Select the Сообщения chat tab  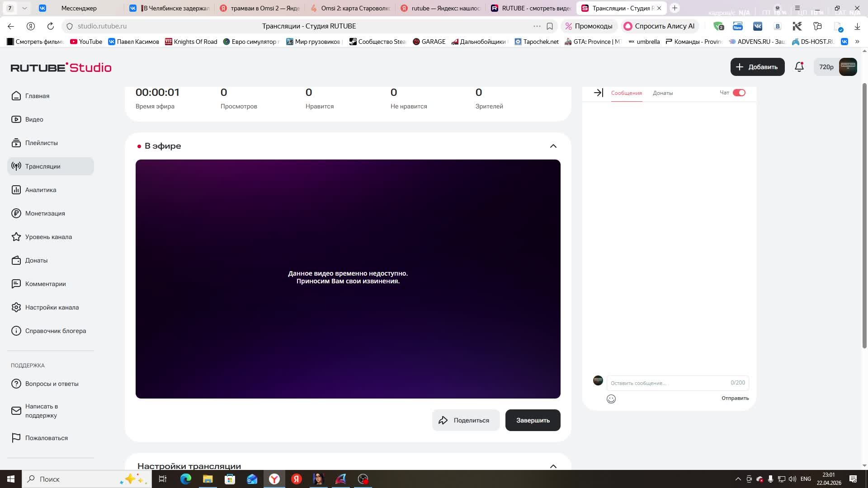click(x=626, y=93)
